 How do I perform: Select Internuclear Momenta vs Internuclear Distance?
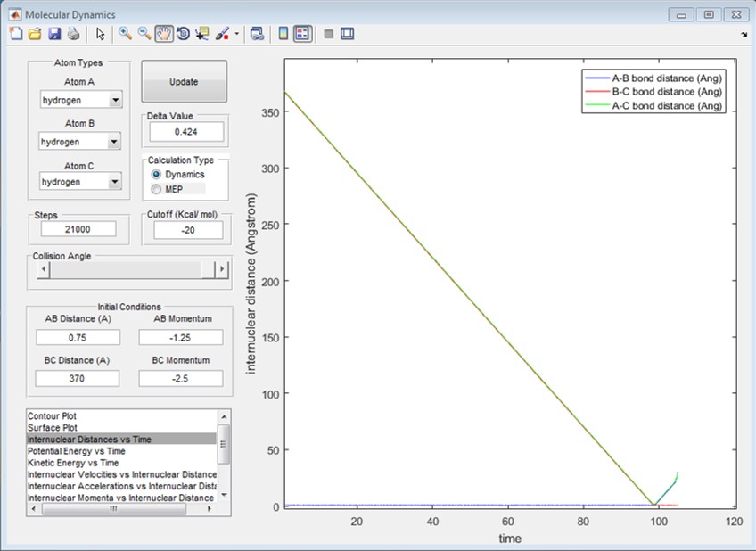point(121,498)
